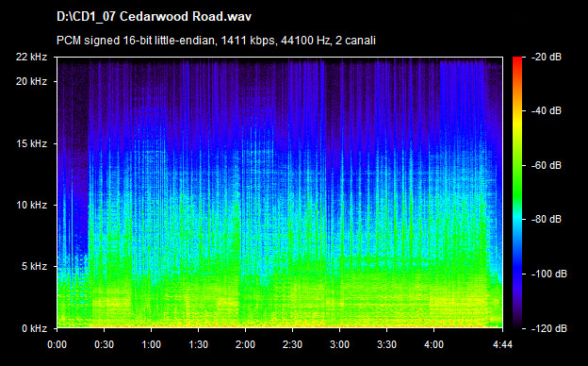
Task: Click the 22 kHz frequency axis label
Action: point(31,57)
